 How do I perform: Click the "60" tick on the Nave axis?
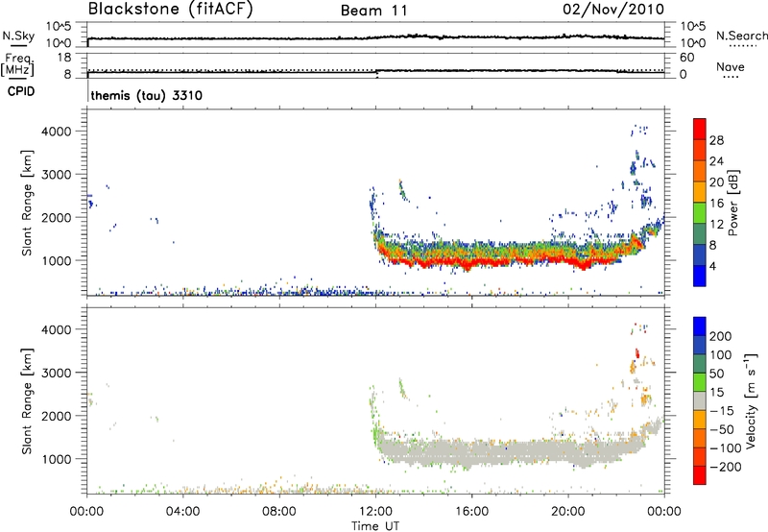click(x=686, y=58)
